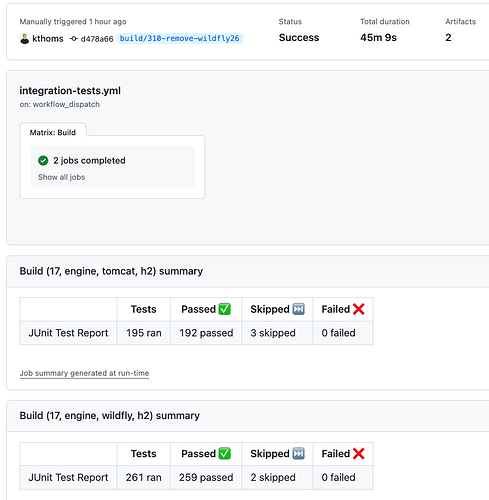Click the Skipped fast-forward icon in wildfly table
Screen dimensions: 489x500
298,453
